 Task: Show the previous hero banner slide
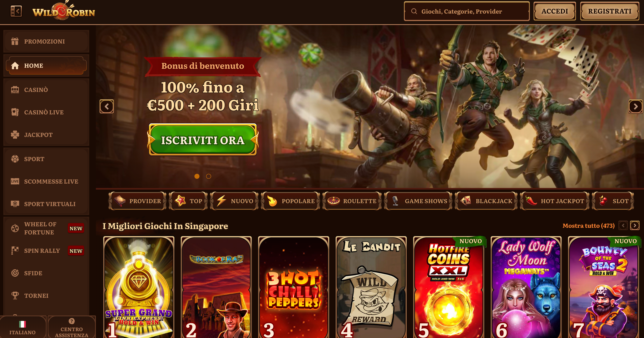click(107, 106)
